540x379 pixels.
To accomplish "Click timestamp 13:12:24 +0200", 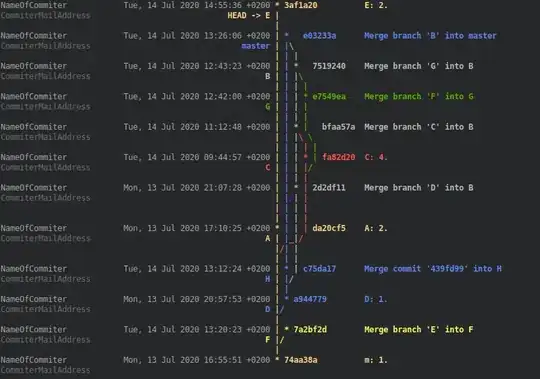I will [x=237, y=269].
